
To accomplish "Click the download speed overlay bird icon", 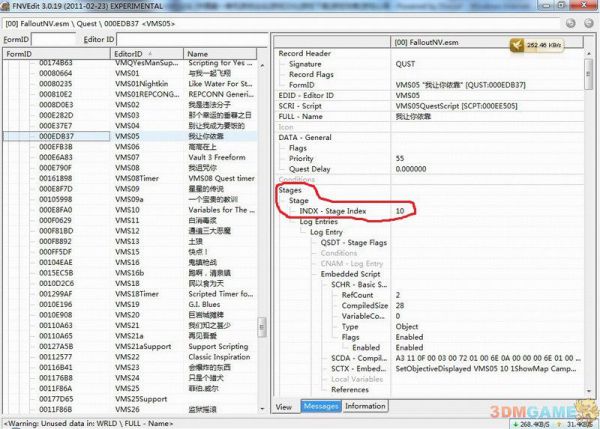I will click(x=517, y=45).
